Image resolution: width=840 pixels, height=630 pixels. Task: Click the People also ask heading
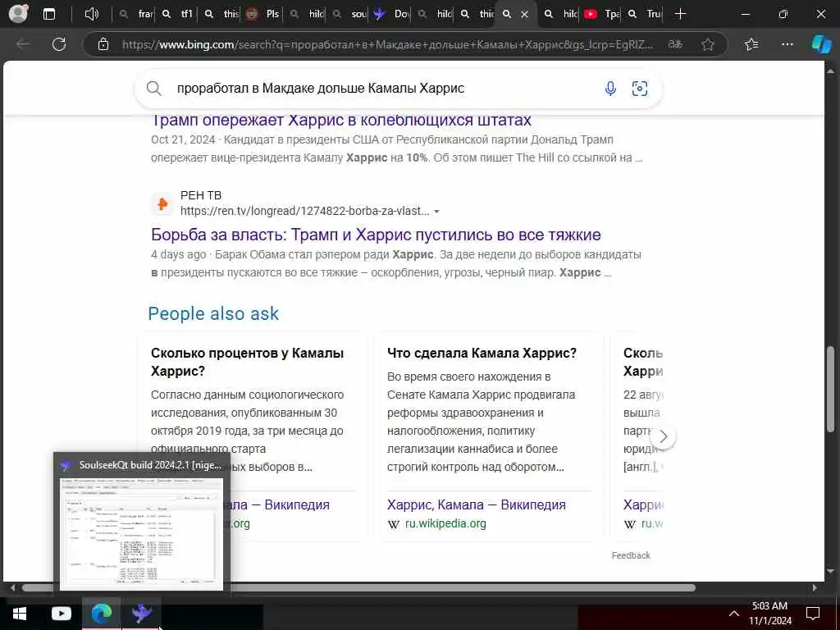[213, 314]
